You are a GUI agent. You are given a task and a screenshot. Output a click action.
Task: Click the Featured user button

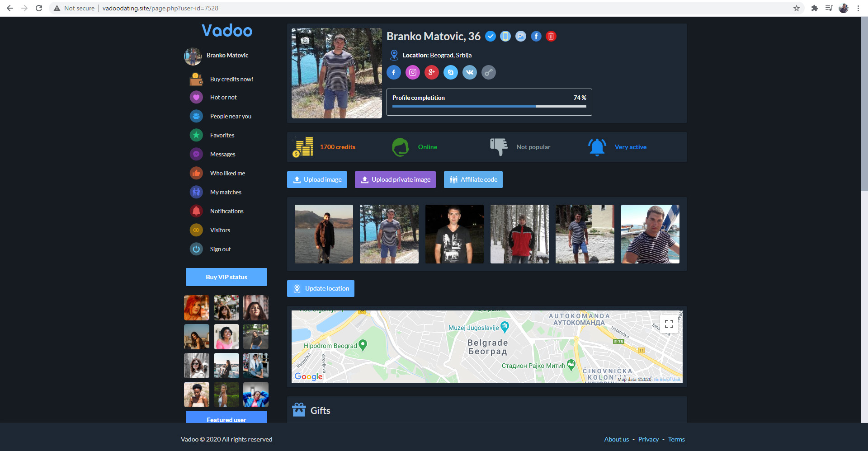[x=226, y=417]
